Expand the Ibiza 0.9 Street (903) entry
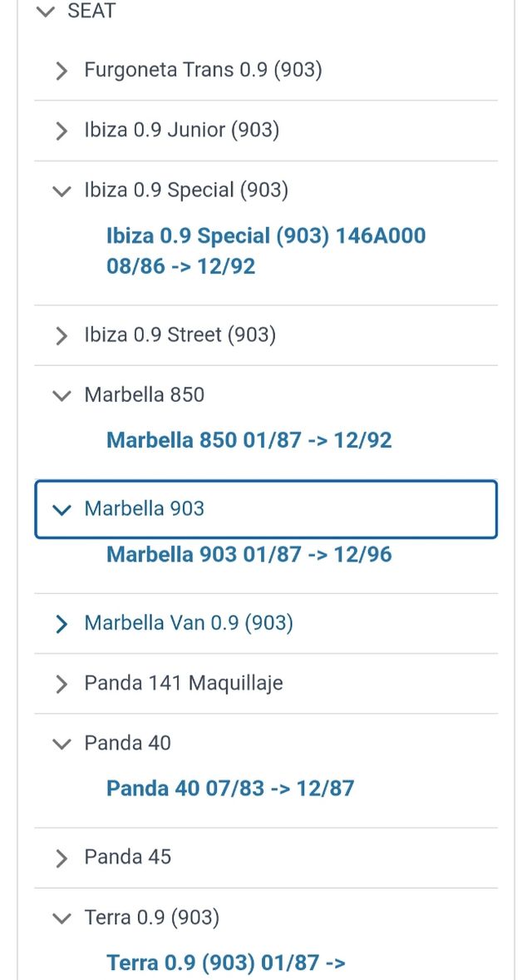The image size is (532, 980). [x=61, y=335]
